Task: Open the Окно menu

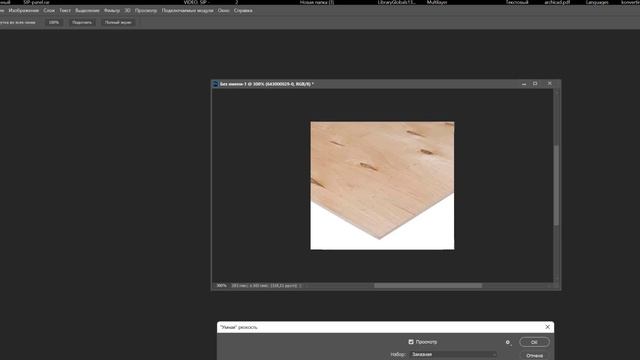Action: point(223,11)
